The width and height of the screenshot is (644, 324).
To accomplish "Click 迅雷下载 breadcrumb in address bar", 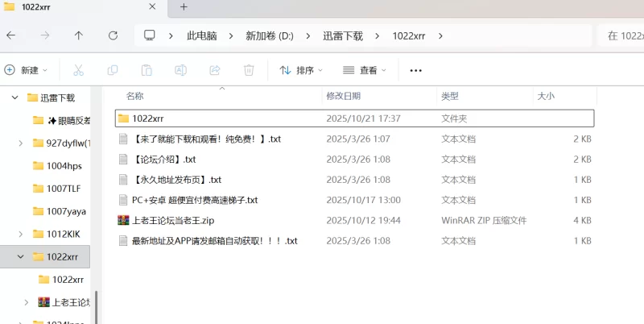I will pos(343,35).
